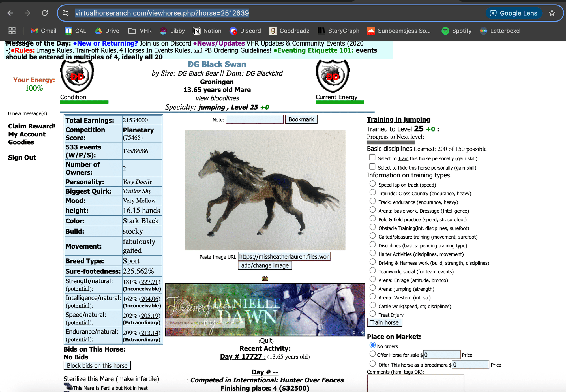Select Trailride: Cross Country training
Viewport: 566px width, 392px height.
[373, 192]
